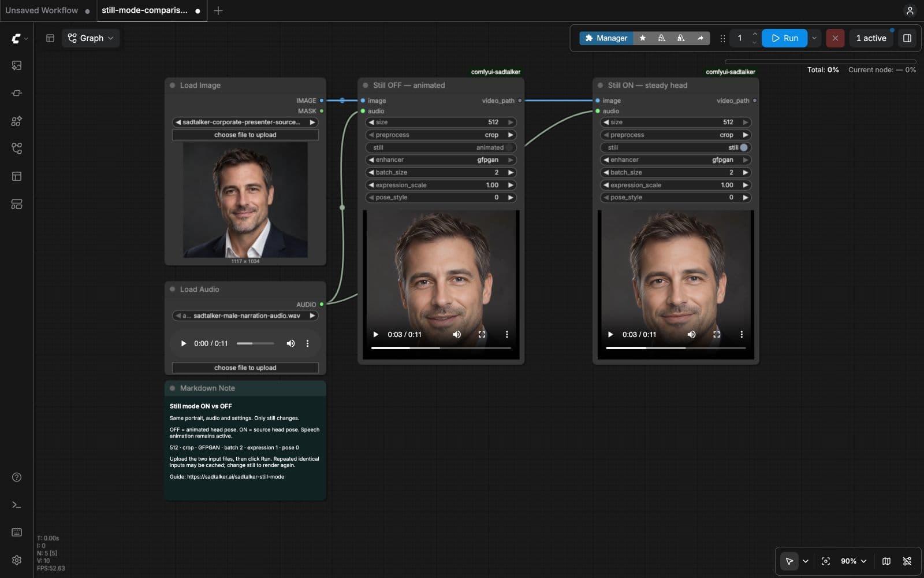Seek the Still ON video progress bar

[676, 348]
